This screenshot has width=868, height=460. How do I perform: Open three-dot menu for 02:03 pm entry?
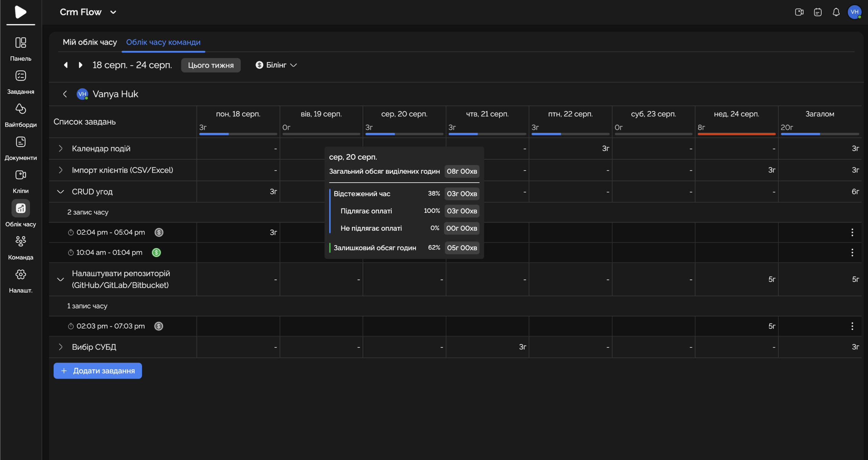(852, 326)
